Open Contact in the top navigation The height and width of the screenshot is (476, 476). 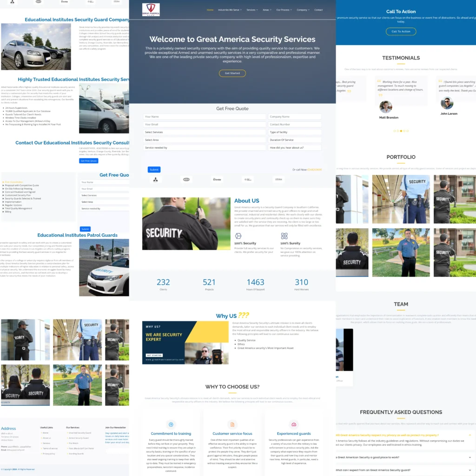coord(318,10)
